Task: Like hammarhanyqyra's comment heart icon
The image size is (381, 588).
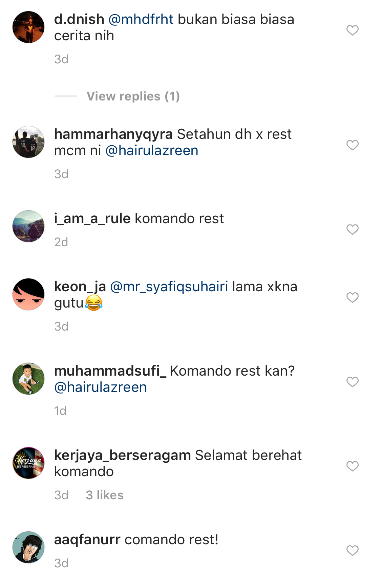Action: coord(352,145)
